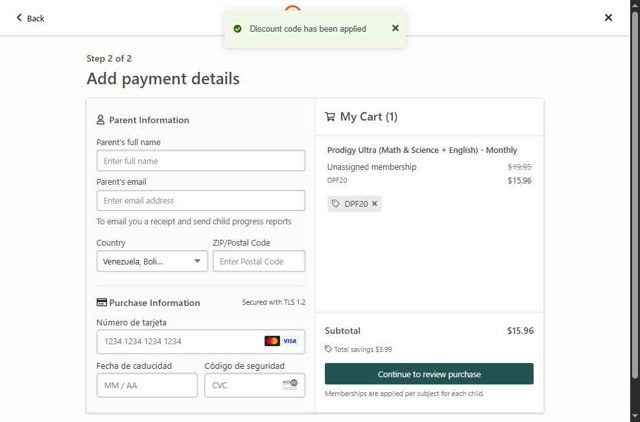
Task: Select the expiry date MM / AA field
Action: click(x=147, y=385)
